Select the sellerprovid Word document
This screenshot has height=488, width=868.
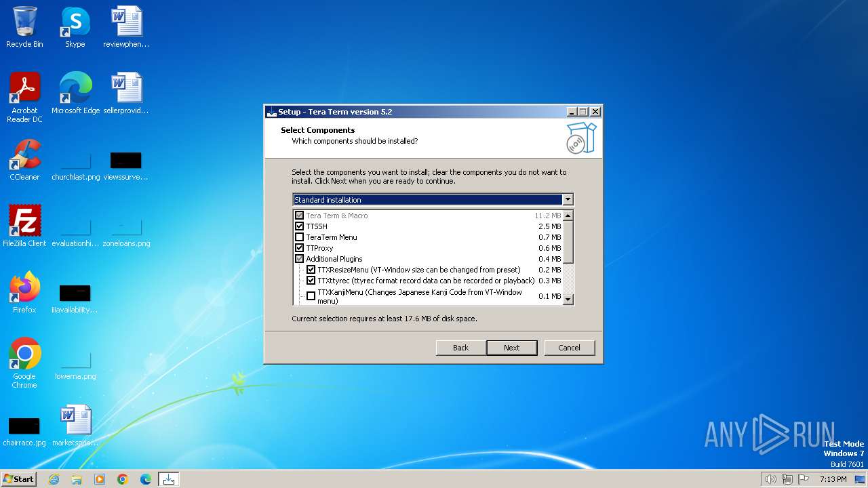tap(126, 94)
